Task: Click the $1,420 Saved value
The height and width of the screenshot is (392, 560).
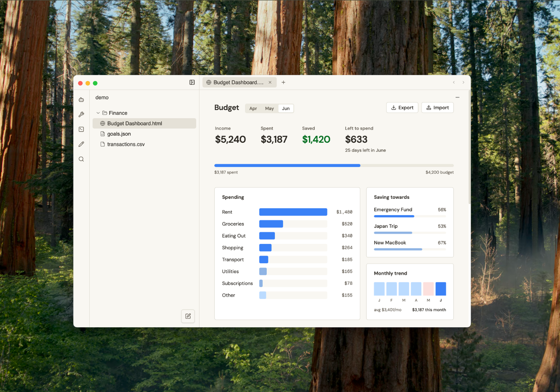Action: tap(316, 139)
